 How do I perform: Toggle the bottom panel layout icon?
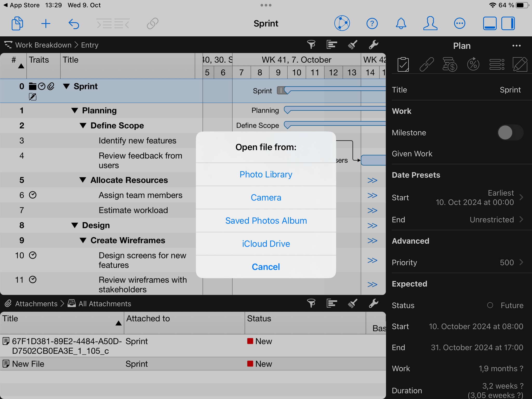(x=490, y=24)
